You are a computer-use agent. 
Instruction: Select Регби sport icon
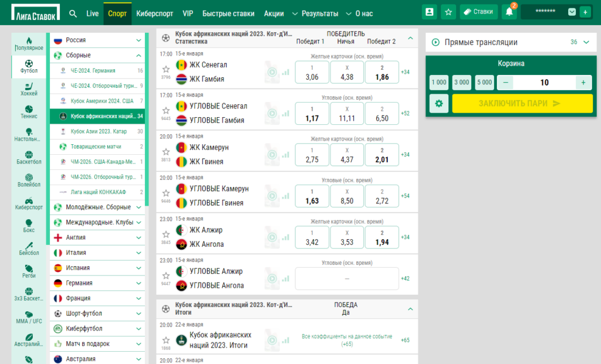tap(29, 271)
